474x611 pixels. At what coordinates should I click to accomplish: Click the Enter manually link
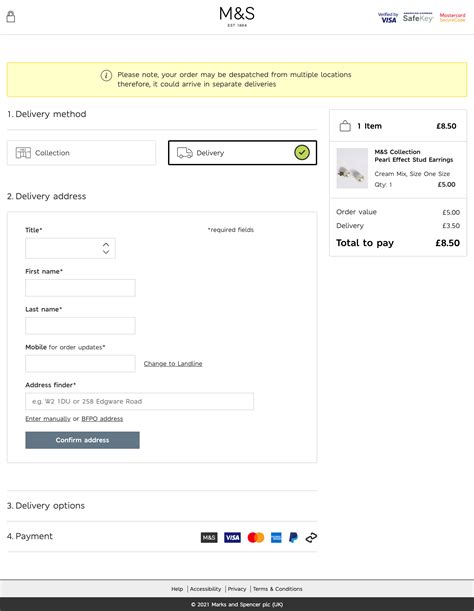48,419
